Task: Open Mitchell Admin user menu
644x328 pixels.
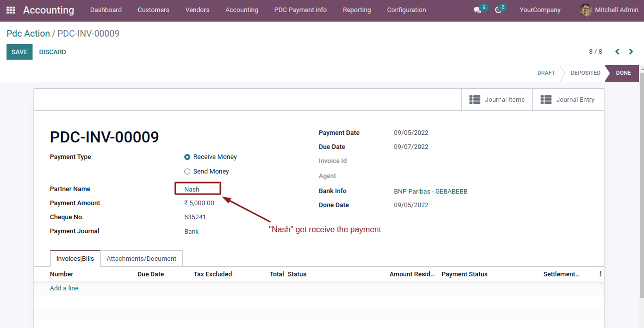Action: (x=609, y=10)
